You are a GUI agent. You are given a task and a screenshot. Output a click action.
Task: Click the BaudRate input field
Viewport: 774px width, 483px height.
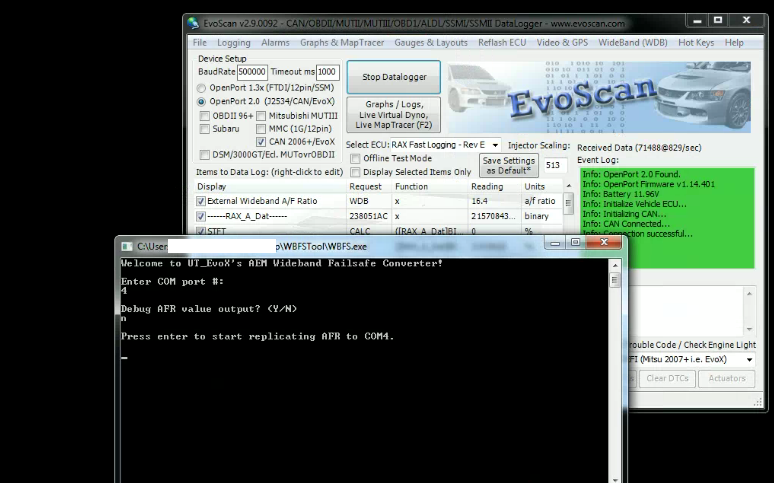pos(252,72)
